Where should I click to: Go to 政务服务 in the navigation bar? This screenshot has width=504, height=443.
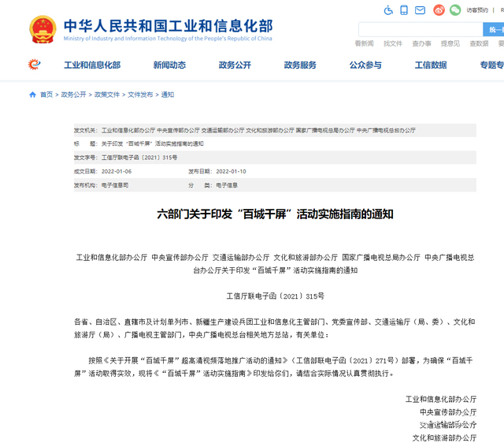[x=300, y=65]
